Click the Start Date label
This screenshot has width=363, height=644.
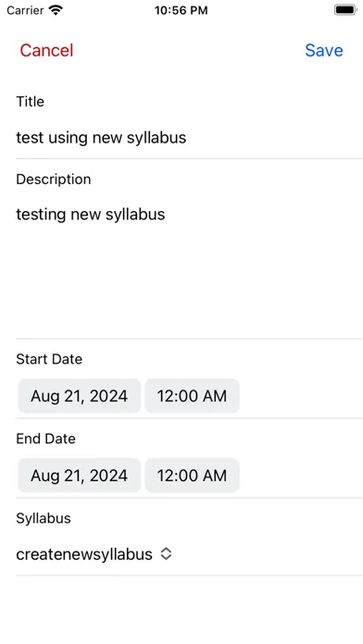(49, 359)
